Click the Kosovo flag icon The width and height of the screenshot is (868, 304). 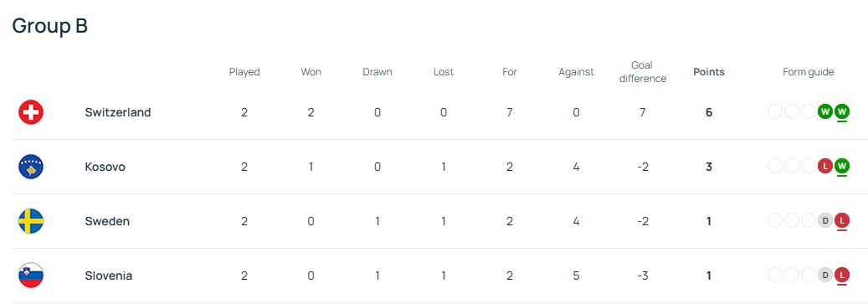click(31, 167)
